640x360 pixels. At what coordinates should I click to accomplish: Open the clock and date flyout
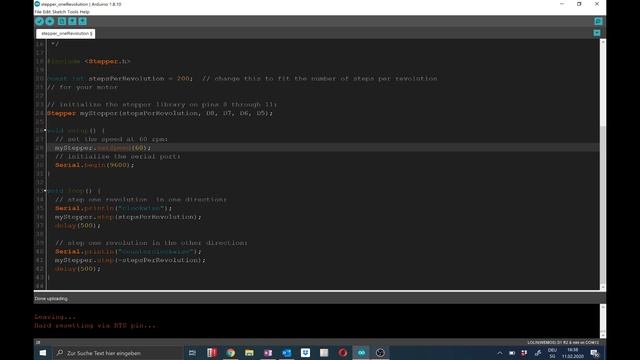click(573, 353)
